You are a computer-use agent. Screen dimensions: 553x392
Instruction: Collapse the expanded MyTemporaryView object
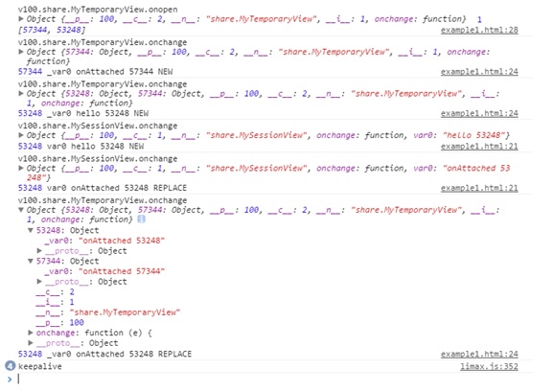[x=21, y=210]
